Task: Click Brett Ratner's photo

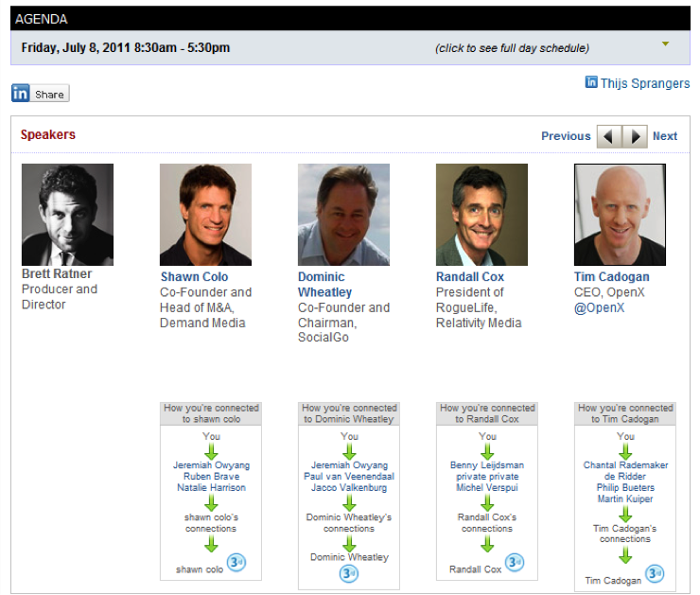Action: 67,215
